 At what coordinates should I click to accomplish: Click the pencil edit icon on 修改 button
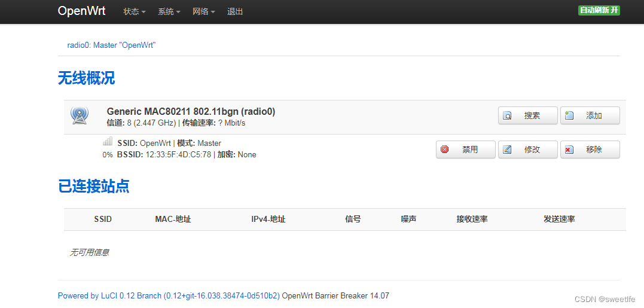507,150
